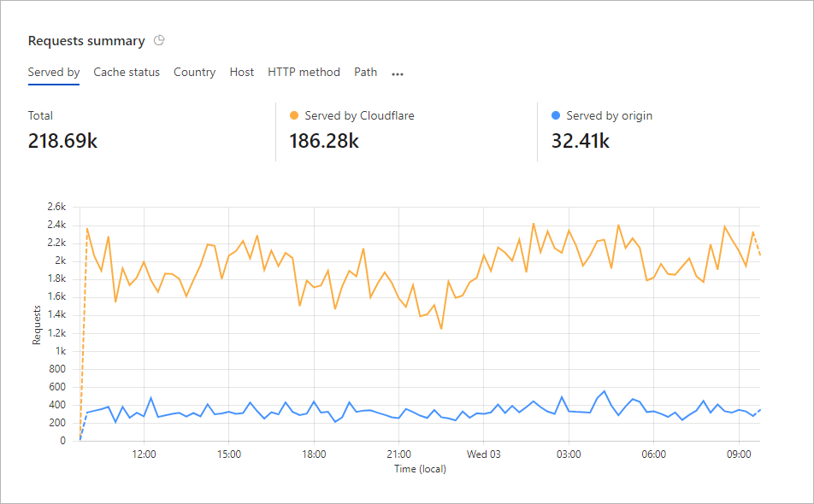The width and height of the screenshot is (814, 504).
Task: Click the 1.4k y-axis label
Action: tap(56, 314)
